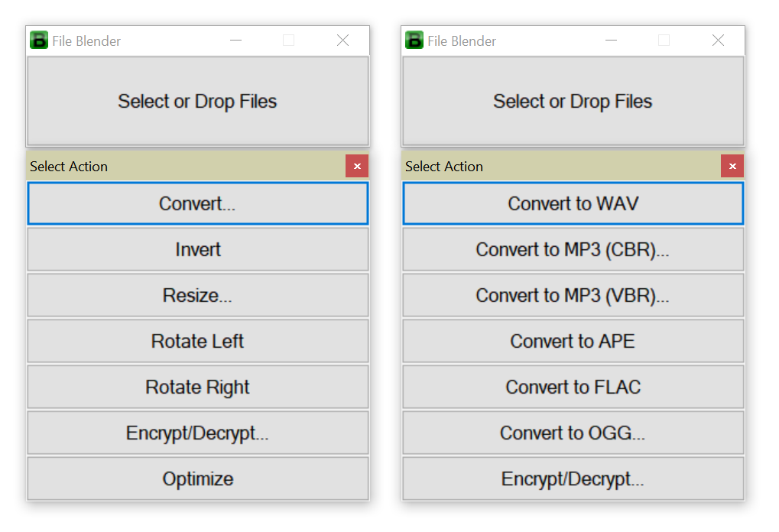Choose Rotate Right action
The height and width of the screenshot is (532, 779).
coord(197,387)
